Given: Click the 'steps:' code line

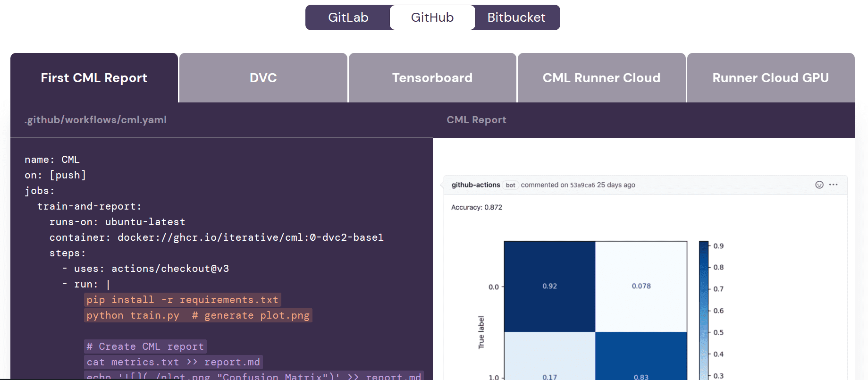Looking at the screenshot, I should click(67, 253).
